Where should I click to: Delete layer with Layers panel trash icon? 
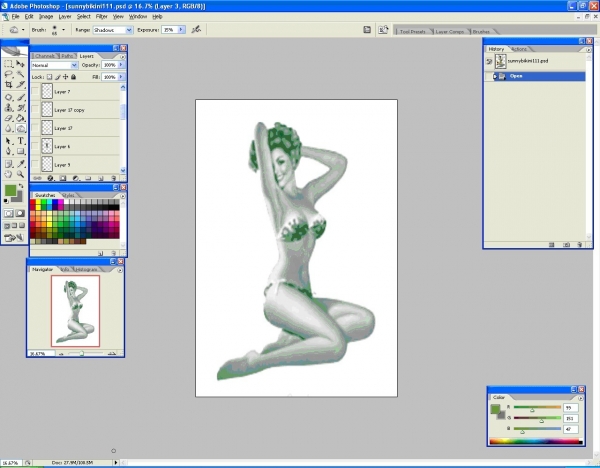point(114,178)
